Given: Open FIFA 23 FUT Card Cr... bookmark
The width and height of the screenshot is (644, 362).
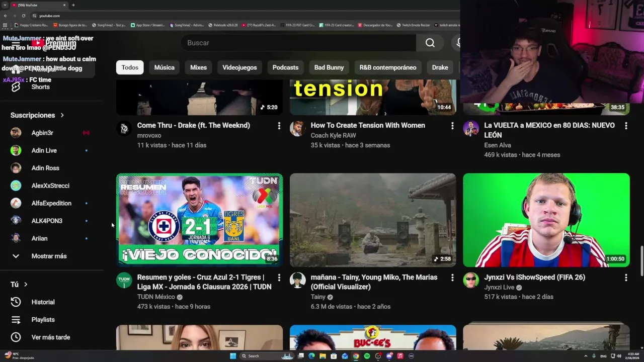Looking at the screenshot, I should pos(298,25).
